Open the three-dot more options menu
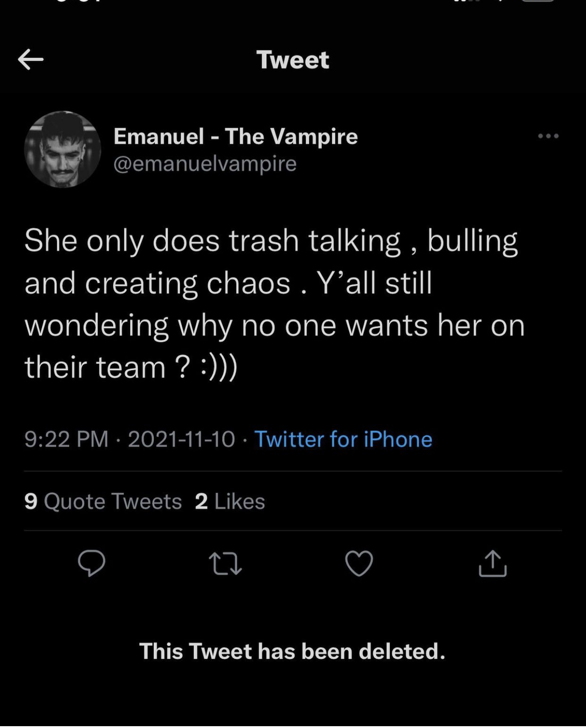The image size is (586, 728). click(548, 136)
